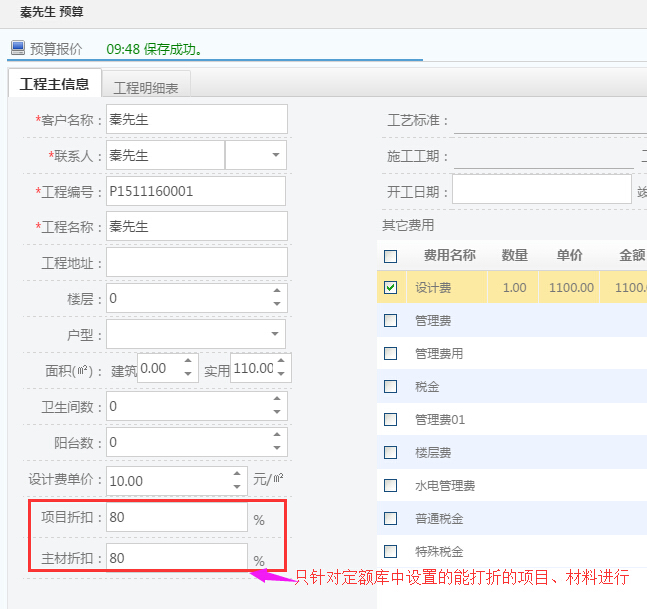Screen dimensions: 647x609
Task: Increase the 楼层 value with up arrow
Action: pyautogui.click(x=276, y=292)
